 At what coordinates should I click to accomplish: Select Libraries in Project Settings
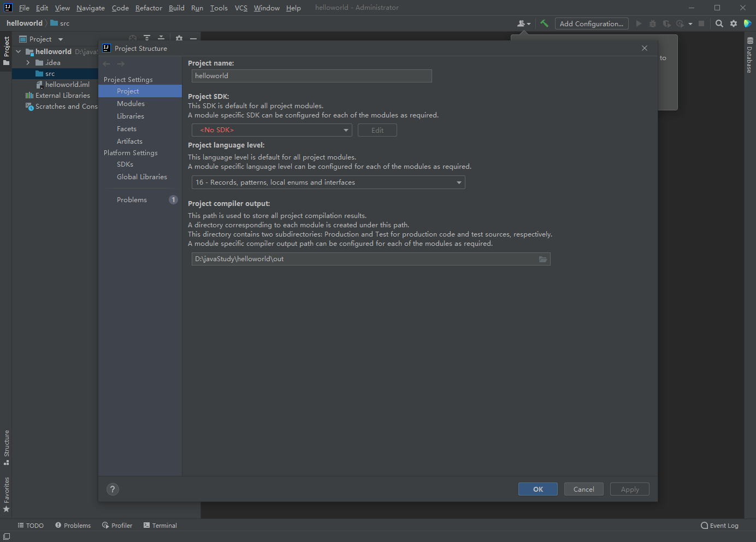point(140,116)
